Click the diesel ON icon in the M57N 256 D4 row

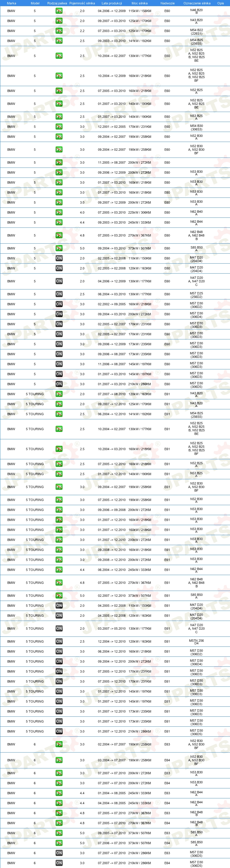click(x=59, y=641)
